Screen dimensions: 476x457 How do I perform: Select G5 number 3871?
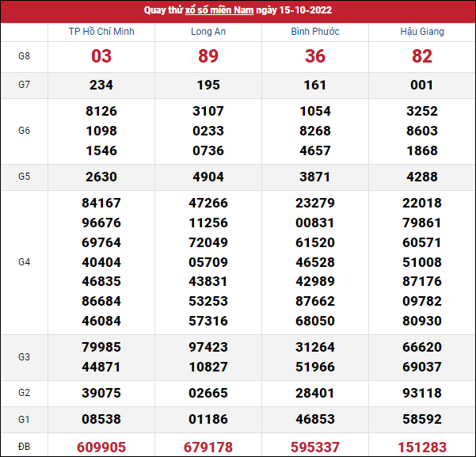315,177
